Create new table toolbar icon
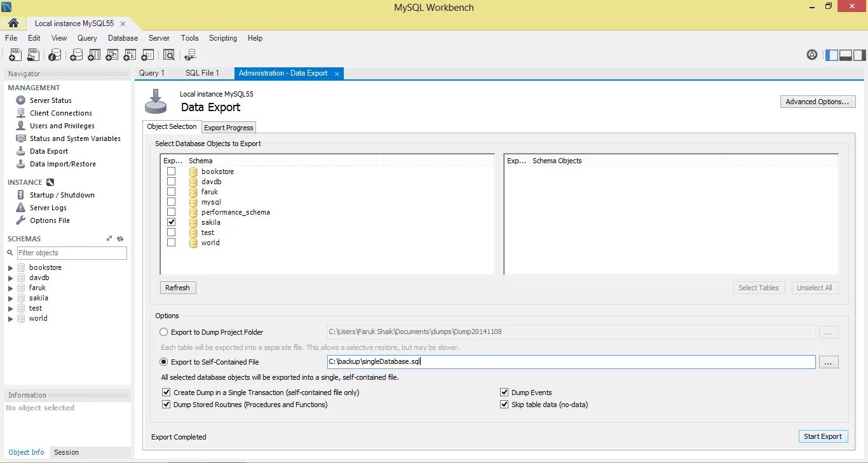This screenshot has height=463, width=868. [94, 55]
